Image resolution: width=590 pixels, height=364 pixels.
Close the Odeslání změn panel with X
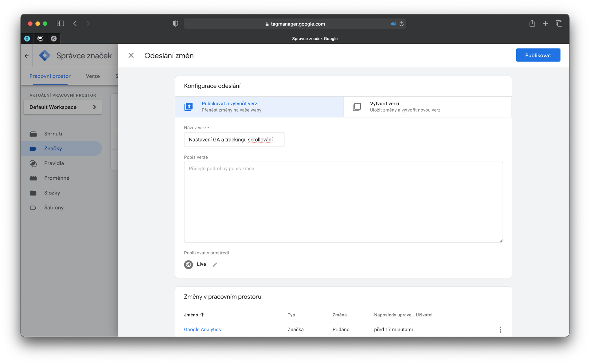[x=131, y=56]
